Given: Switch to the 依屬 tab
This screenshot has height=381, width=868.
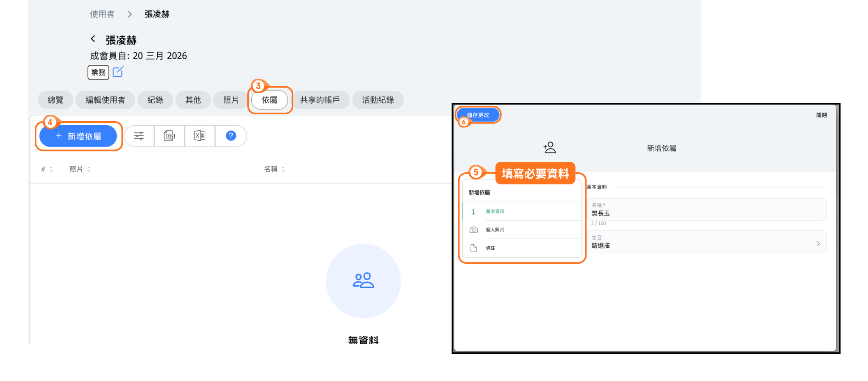Looking at the screenshot, I should (x=270, y=100).
